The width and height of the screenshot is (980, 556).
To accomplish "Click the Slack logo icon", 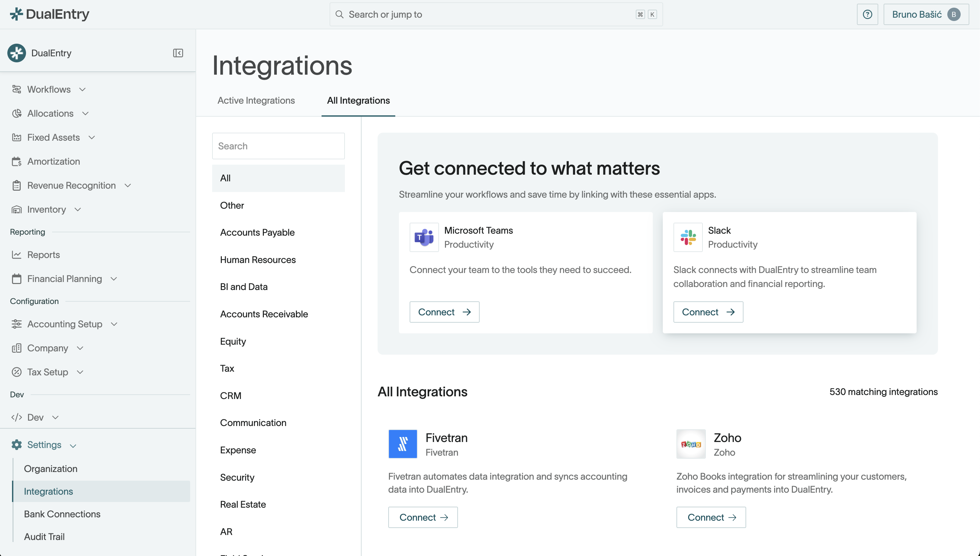I will tap(688, 237).
